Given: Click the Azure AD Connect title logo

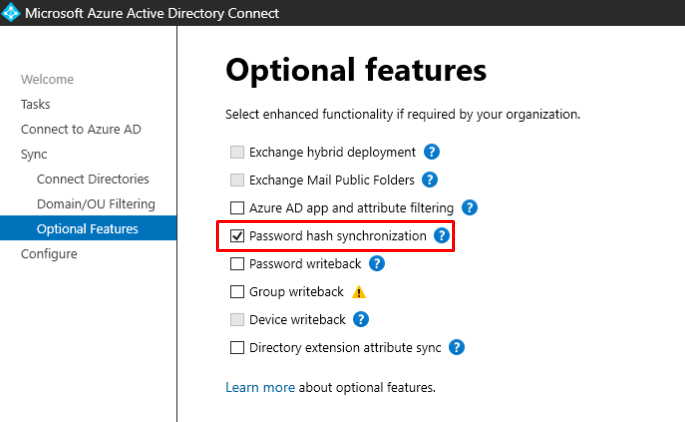Looking at the screenshot, I should pos(12,14).
